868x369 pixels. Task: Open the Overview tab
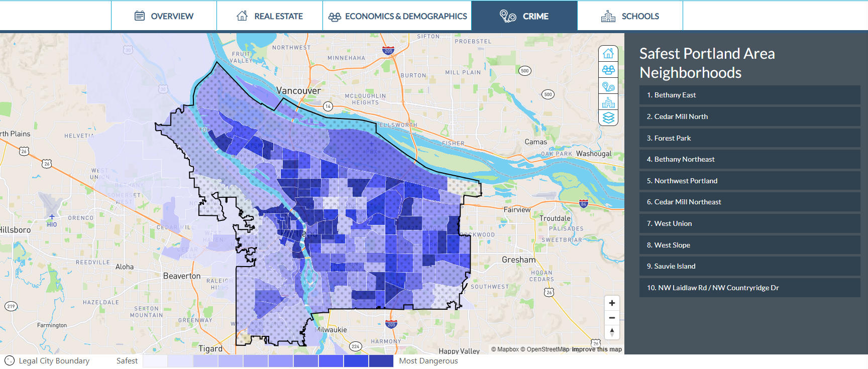pos(164,16)
